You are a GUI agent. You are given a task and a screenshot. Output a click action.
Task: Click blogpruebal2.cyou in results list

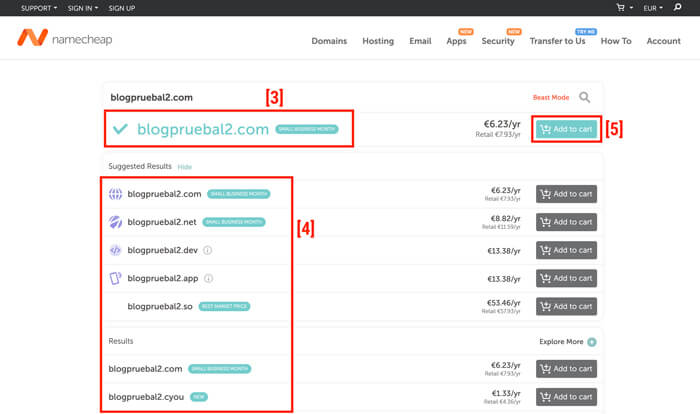click(x=146, y=397)
